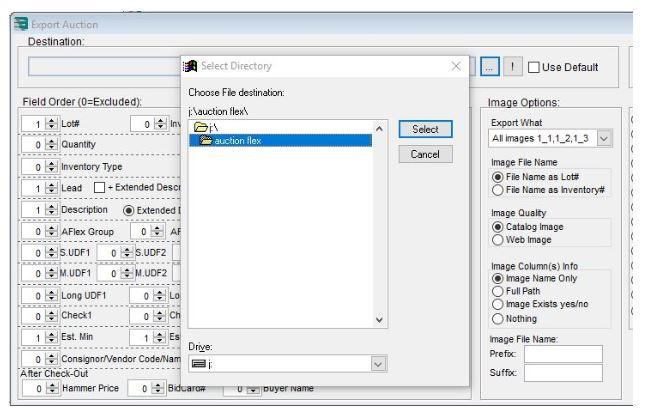Adjust the M.UDF1 order spinner
This screenshot has height=420, width=647.
51,273
